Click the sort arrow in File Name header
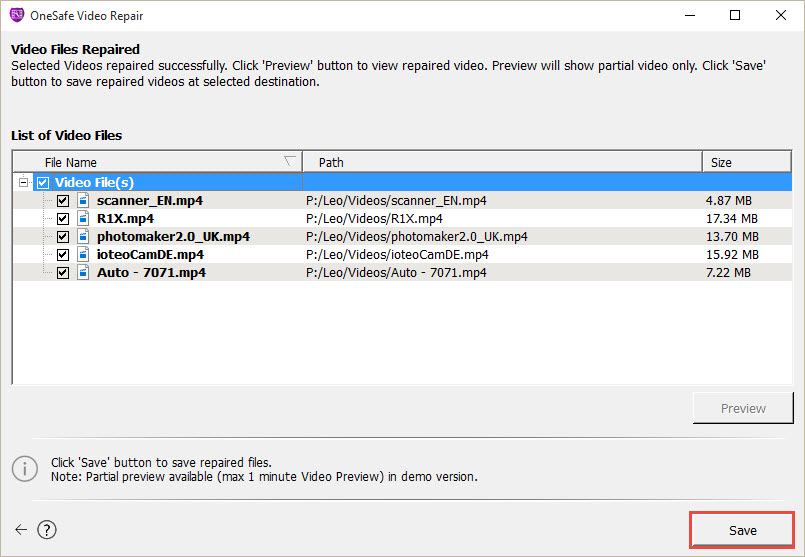Image resolution: width=805 pixels, height=557 pixels. point(290,161)
